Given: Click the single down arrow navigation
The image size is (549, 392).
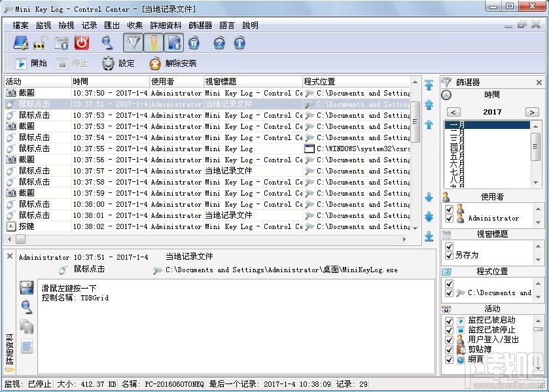Looking at the screenshot, I should [429, 197].
